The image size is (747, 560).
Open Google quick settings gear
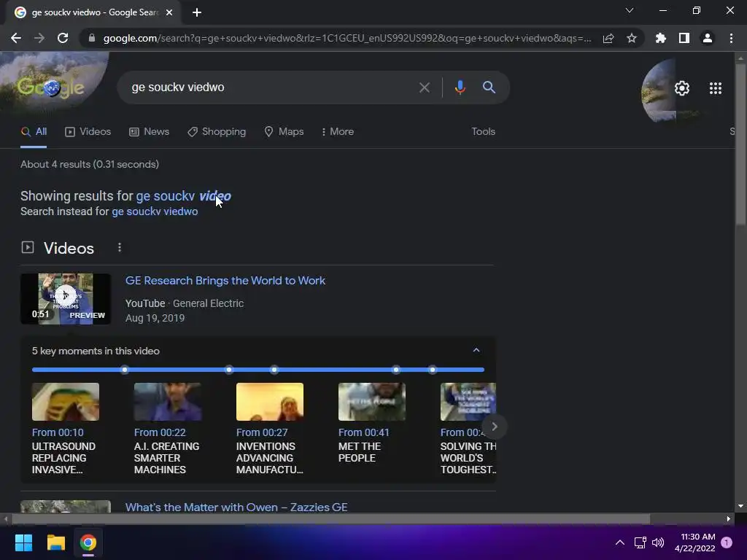[682, 88]
